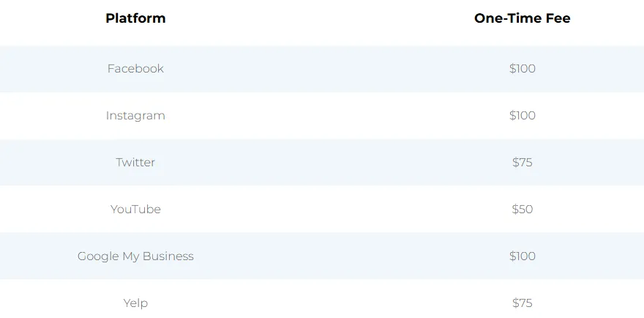The height and width of the screenshot is (318, 644).
Task: Click the dollar sign in YouTube's $50 fee
Action: pyautogui.click(x=515, y=209)
